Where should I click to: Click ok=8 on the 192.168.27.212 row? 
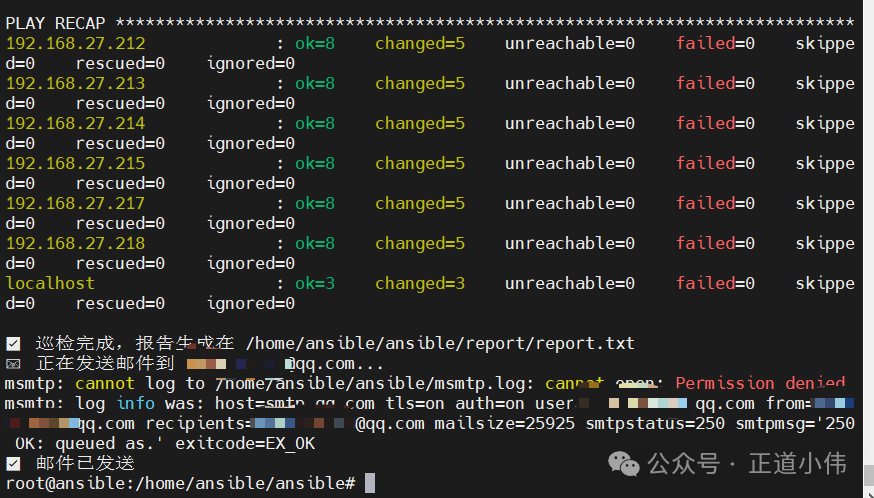click(x=315, y=43)
